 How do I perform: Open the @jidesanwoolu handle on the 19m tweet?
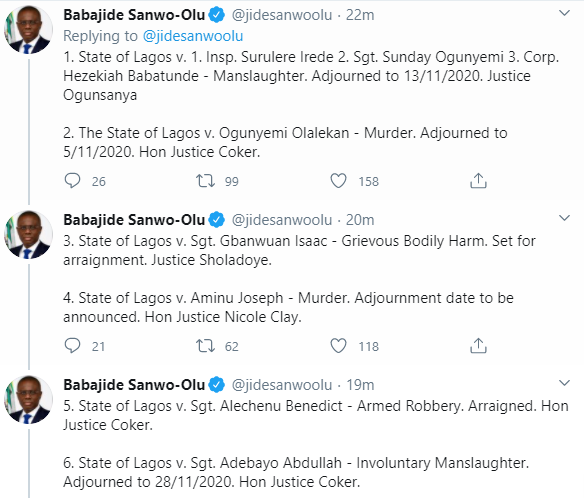pos(282,385)
